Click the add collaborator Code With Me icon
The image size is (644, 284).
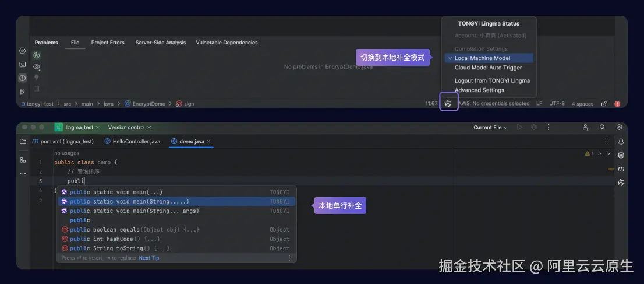click(x=586, y=127)
